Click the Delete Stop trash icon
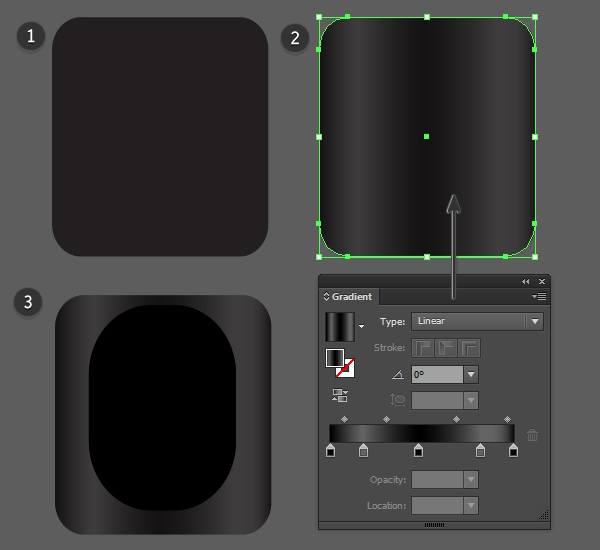Viewport: 600px width, 550px height. [x=532, y=435]
